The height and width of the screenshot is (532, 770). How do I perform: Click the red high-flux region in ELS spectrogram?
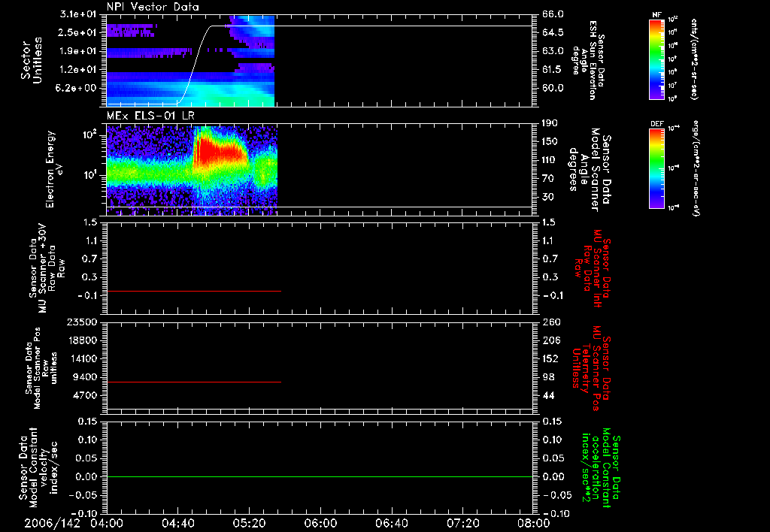[219, 152]
